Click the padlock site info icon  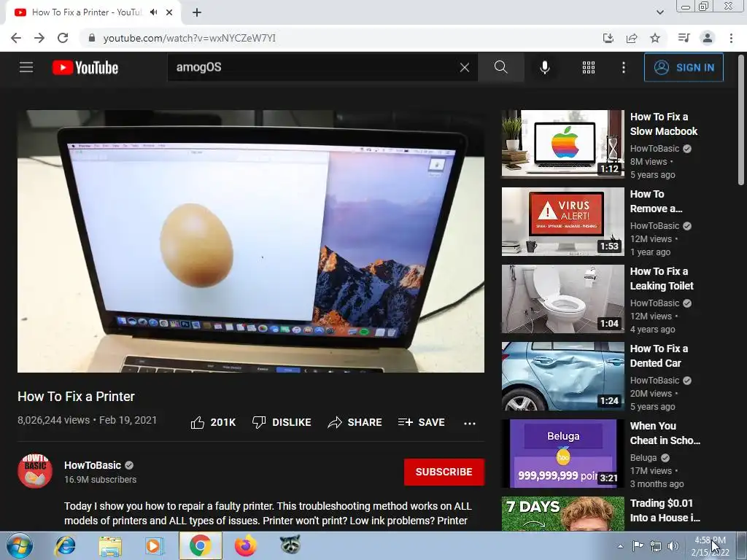click(x=92, y=38)
